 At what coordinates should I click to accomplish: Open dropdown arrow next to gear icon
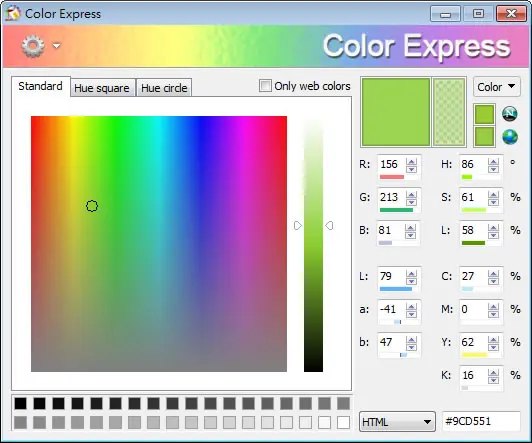coord(56,45)
